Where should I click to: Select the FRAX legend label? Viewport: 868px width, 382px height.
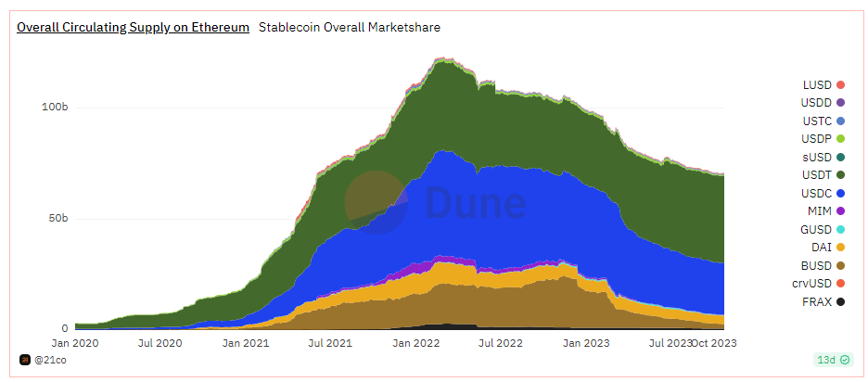(x=816, y=301)
